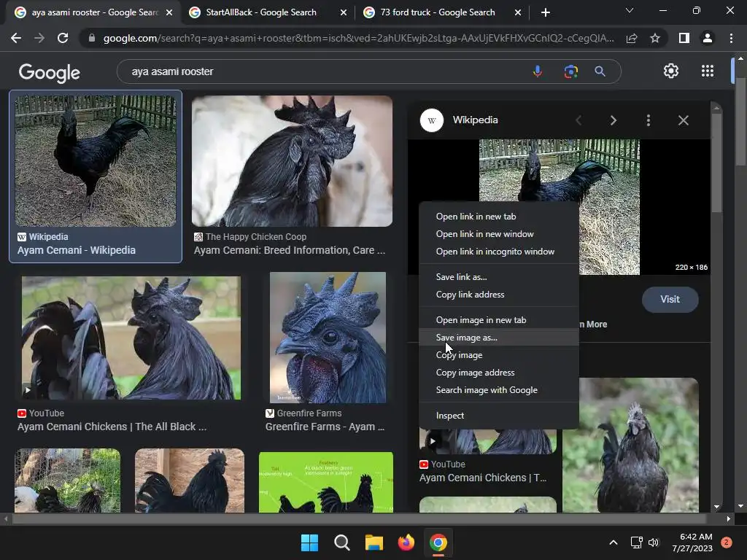Open the clock and date flyout

tap(693, 542)
